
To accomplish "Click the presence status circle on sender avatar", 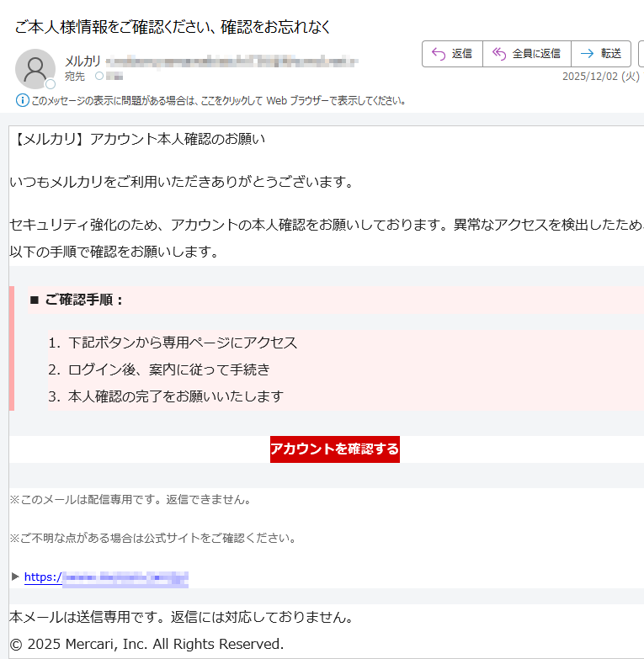I will [51, 84].
